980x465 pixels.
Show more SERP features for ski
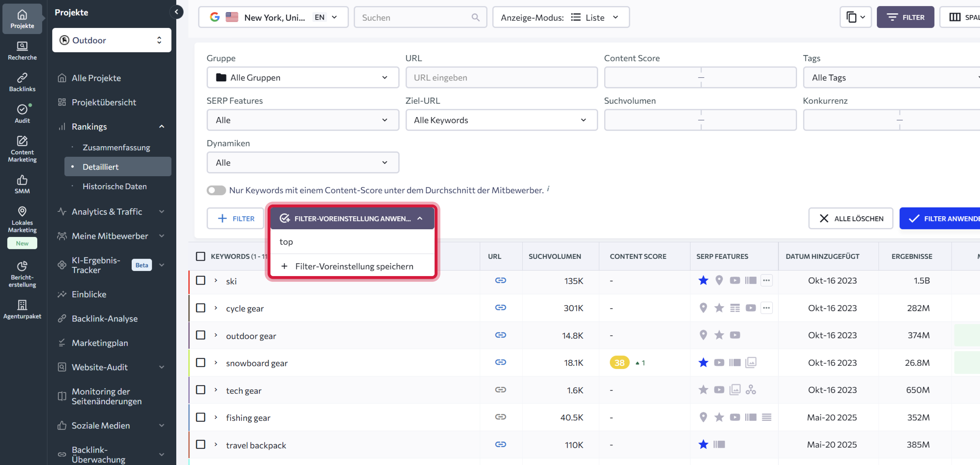click(766, 280)
